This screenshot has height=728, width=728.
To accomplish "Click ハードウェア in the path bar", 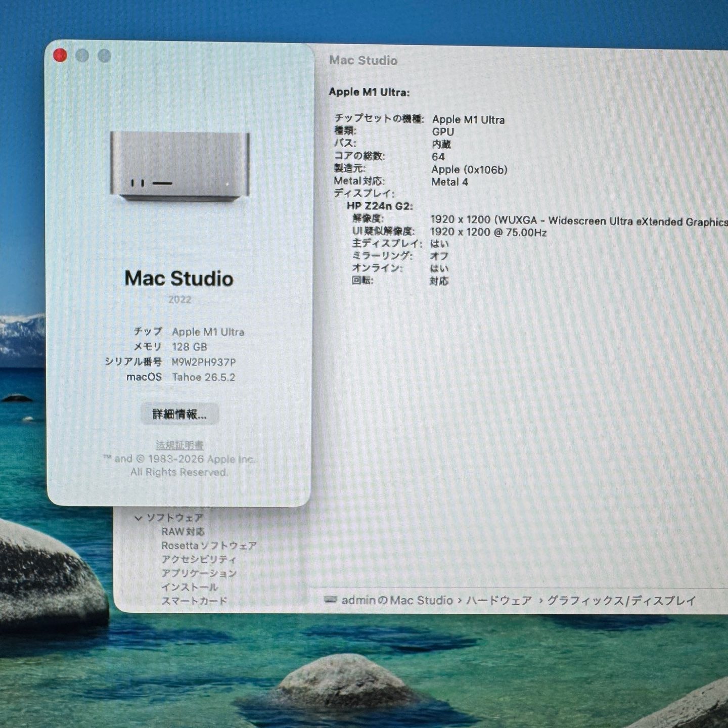I will [x=499, y=600].
